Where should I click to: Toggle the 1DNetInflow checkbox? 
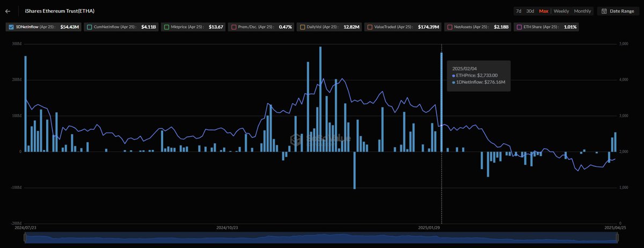pos(12,27)
